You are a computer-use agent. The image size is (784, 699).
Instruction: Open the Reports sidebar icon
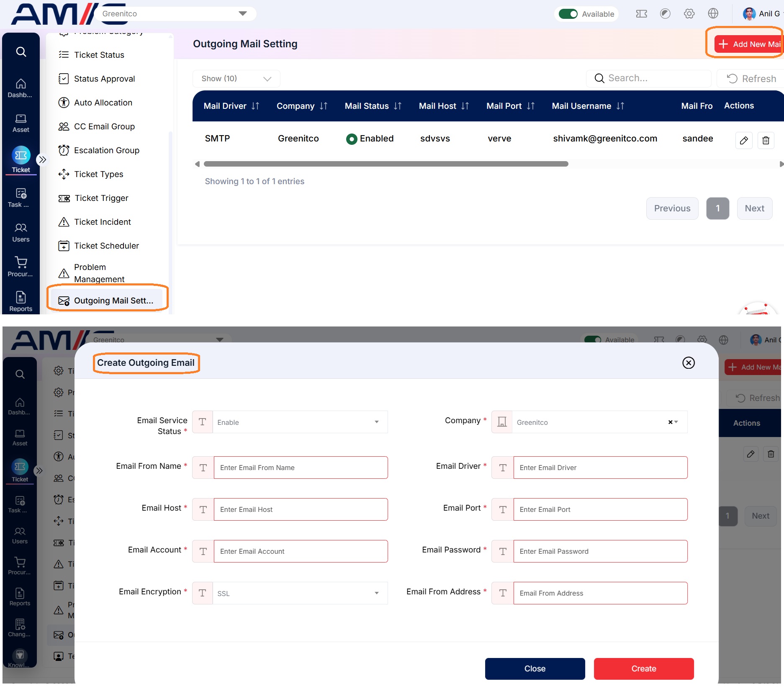click(21, 301)
